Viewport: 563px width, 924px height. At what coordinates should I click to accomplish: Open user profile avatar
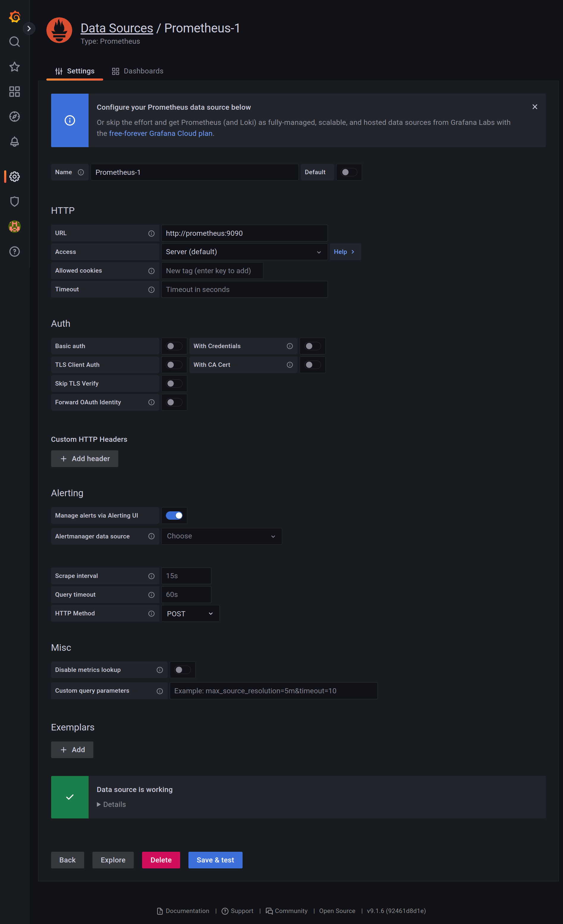(15, 227)
